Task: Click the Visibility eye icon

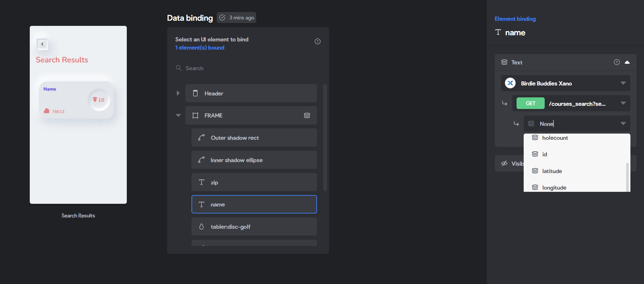Action: (504, 163)
